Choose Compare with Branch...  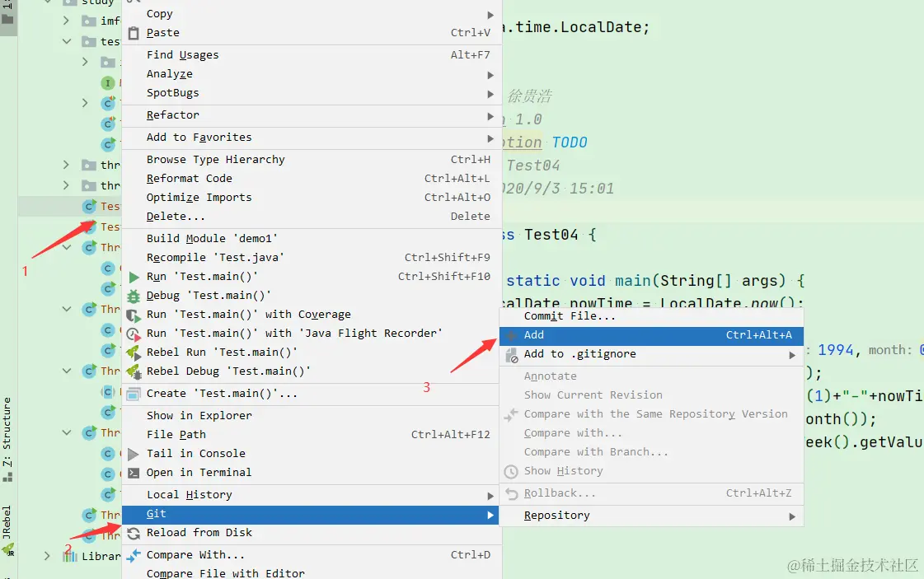[652, 452]
